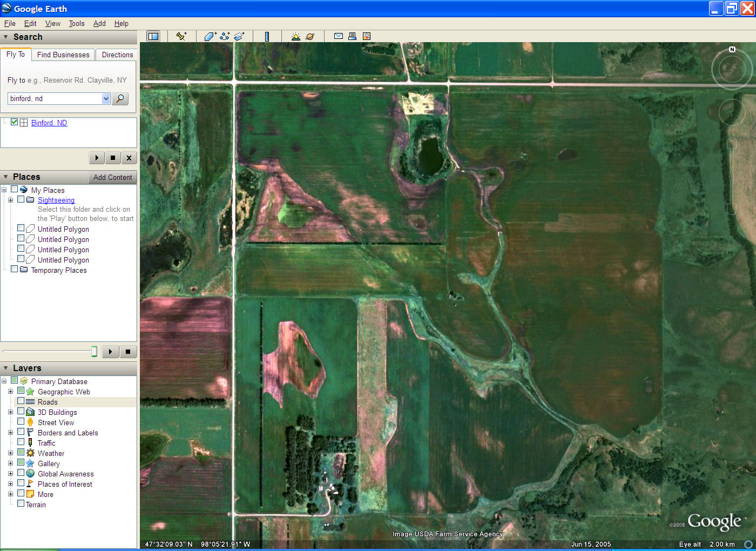Enable the Roads layer checkbox
This screenshot has width=756, height=551.
[21, 401]
